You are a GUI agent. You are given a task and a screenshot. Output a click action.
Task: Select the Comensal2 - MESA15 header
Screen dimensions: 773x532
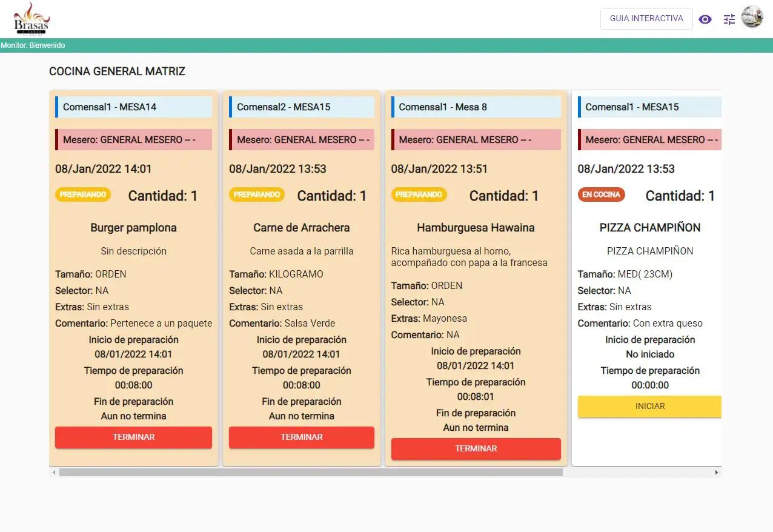(x=302, y=107)
